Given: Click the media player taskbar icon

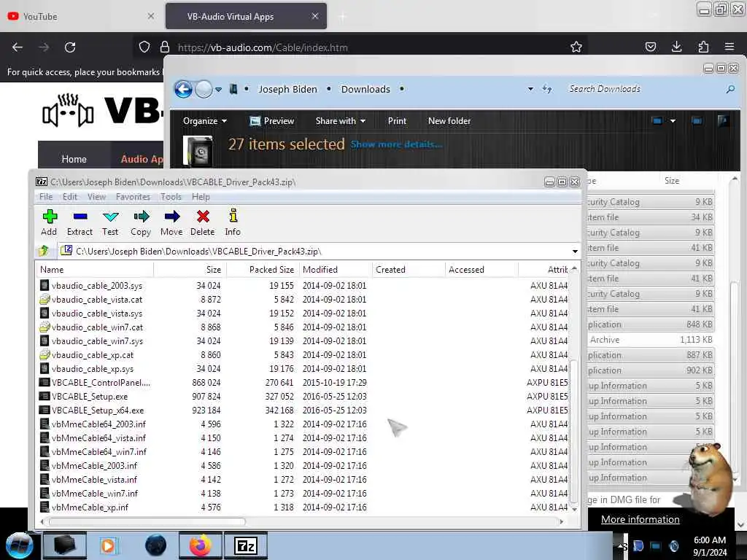Looking at the screenshot, I should pyautogui.click(x=108, y=545).
